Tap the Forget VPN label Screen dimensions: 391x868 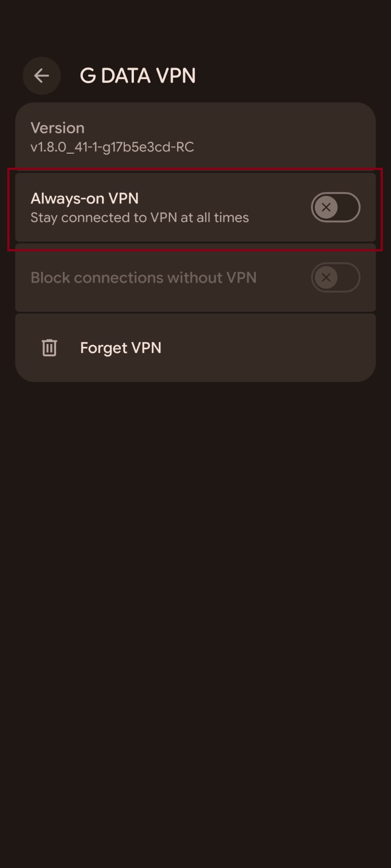point(120,348)
